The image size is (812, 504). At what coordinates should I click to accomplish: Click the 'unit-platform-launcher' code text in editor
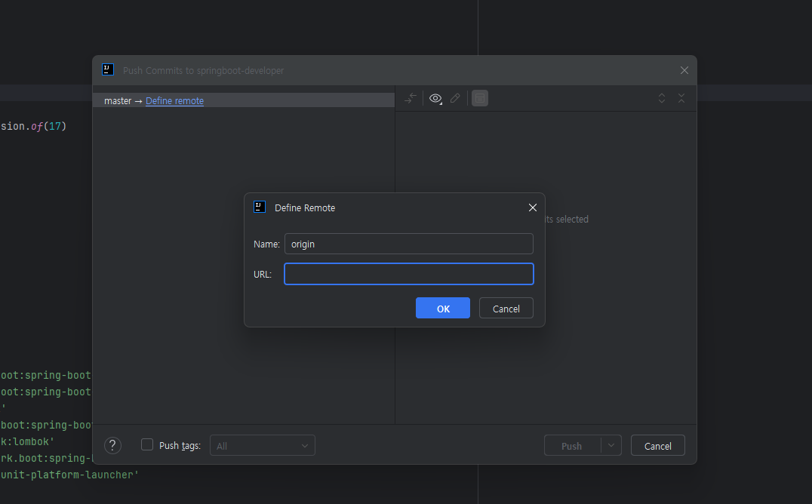pos(69,475)
